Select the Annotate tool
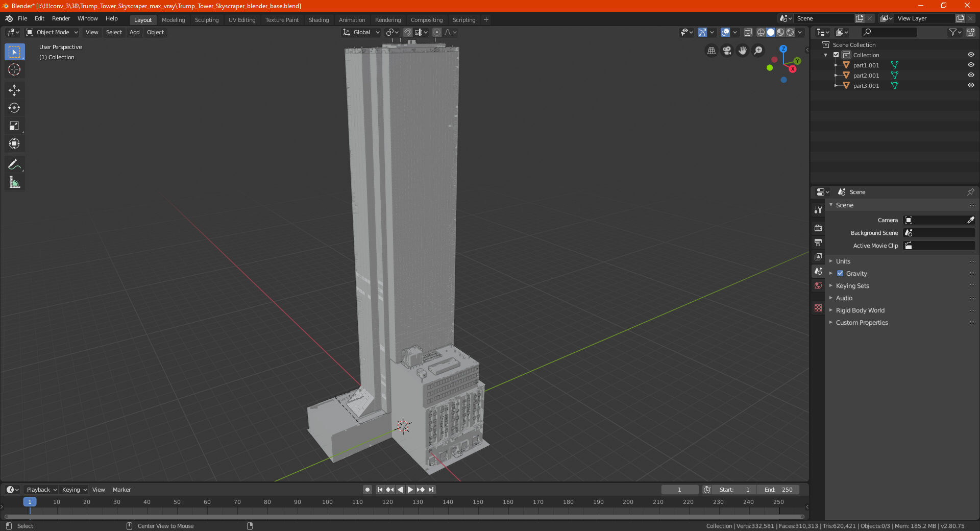This screenshot has width=980, height=531. coord(14,165)
